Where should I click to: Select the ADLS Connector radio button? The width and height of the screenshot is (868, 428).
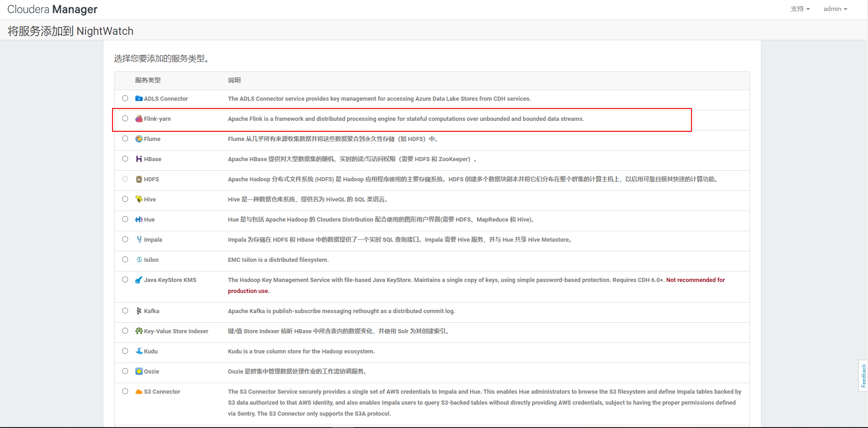click(x=125, y=98)
